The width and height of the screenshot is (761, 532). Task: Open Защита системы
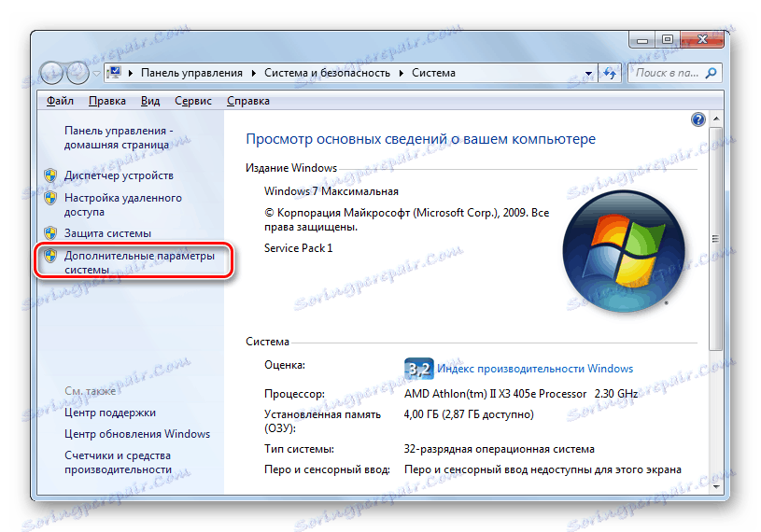[x=107, y=233]
